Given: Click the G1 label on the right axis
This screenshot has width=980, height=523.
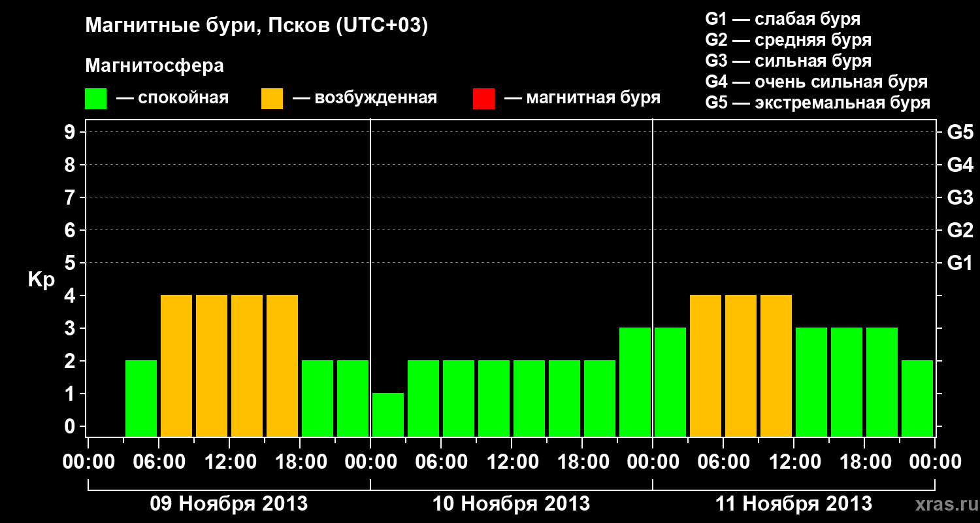Looking at the screenshot, I should click(x=960, y=263).
